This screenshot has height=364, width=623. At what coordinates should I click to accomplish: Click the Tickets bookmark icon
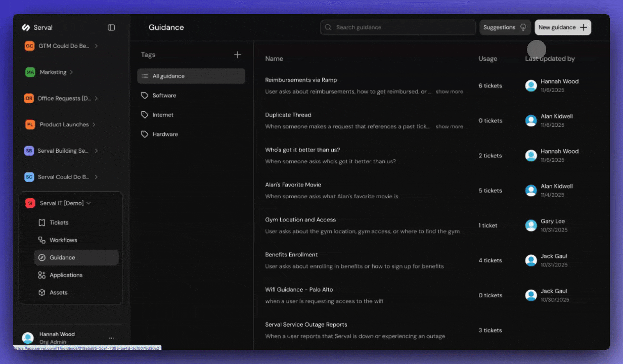point(42,222)
